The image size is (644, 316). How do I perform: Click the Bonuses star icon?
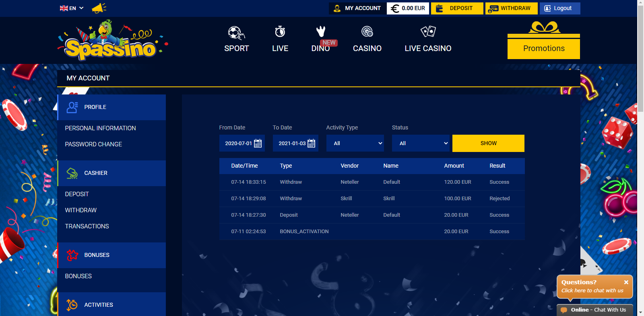pyautogui.click(x=72, y=255)
